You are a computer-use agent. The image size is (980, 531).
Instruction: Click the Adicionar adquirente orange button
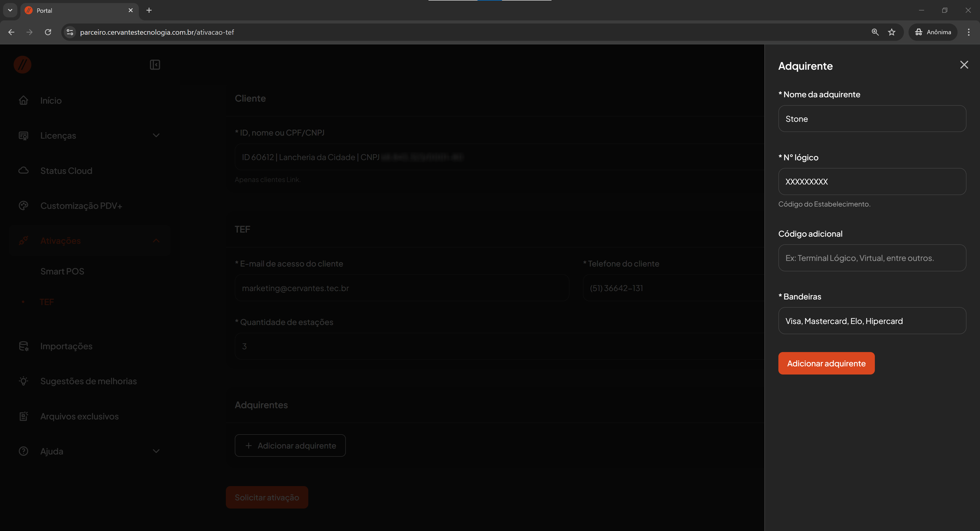[x=826, y=363]
